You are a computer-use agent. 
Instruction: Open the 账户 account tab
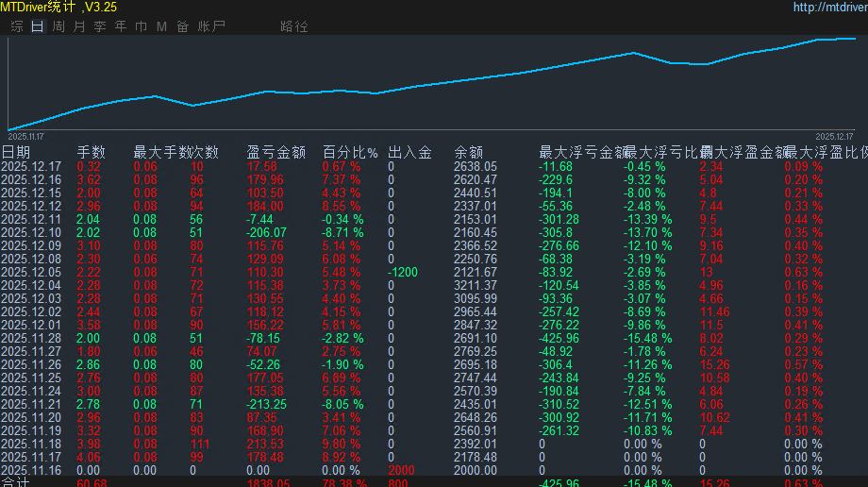point(211,26)
